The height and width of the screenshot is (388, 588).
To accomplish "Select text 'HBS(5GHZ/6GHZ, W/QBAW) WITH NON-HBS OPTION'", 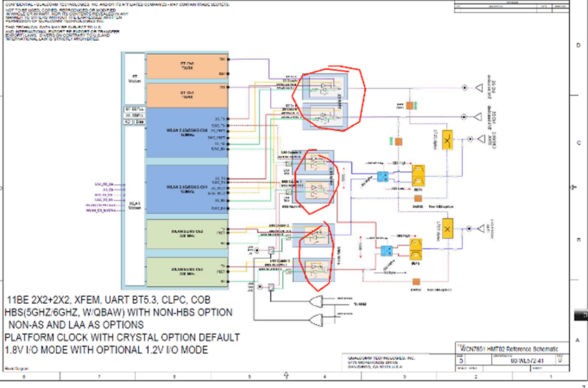I will (x=119, y=312).
